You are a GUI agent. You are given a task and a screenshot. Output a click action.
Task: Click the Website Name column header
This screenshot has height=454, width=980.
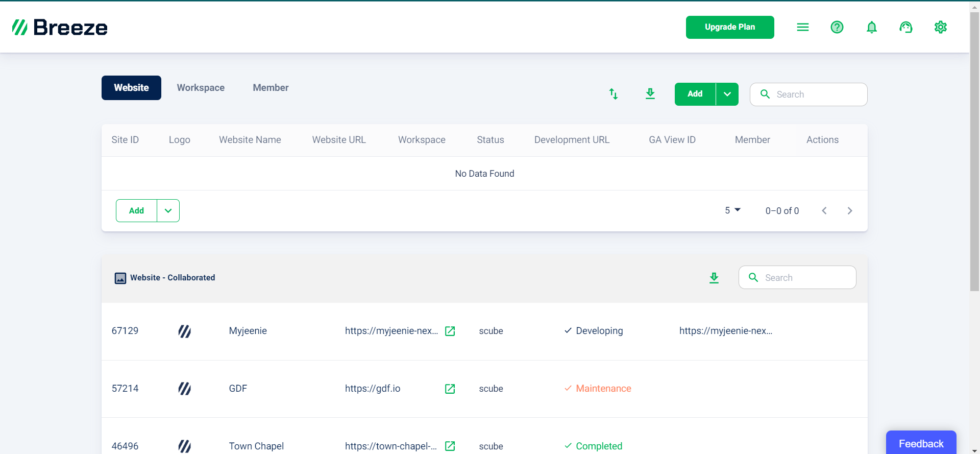pyautogui.click(x=250, y=140)
